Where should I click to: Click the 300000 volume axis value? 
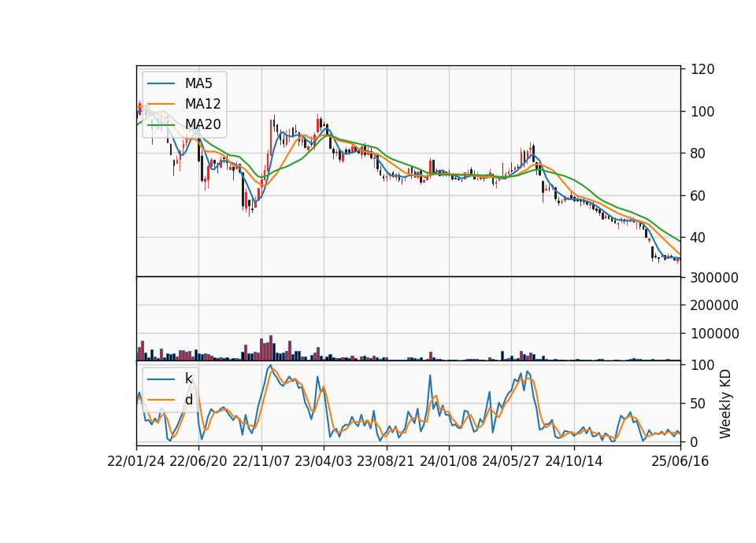714,278
